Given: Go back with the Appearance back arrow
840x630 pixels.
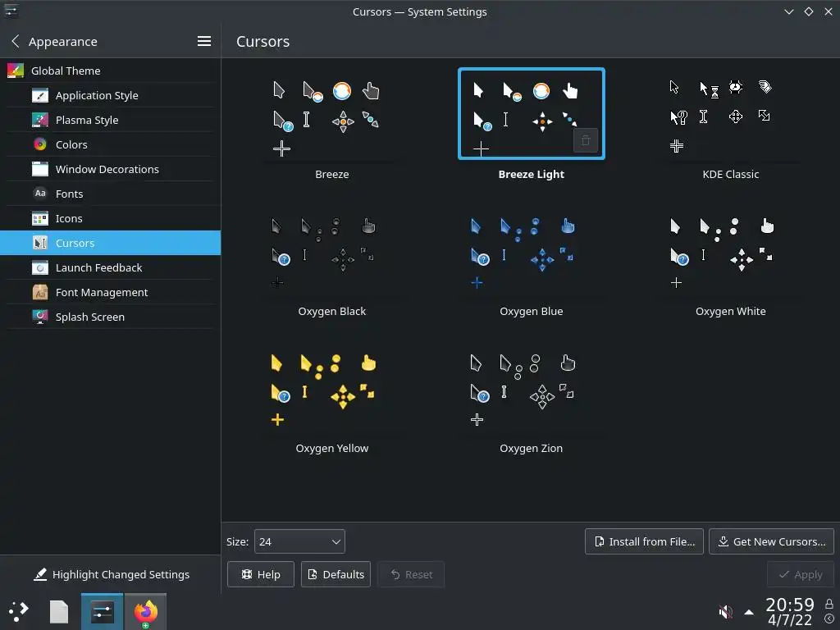Looking at the screenshot, I should point(16,41).
